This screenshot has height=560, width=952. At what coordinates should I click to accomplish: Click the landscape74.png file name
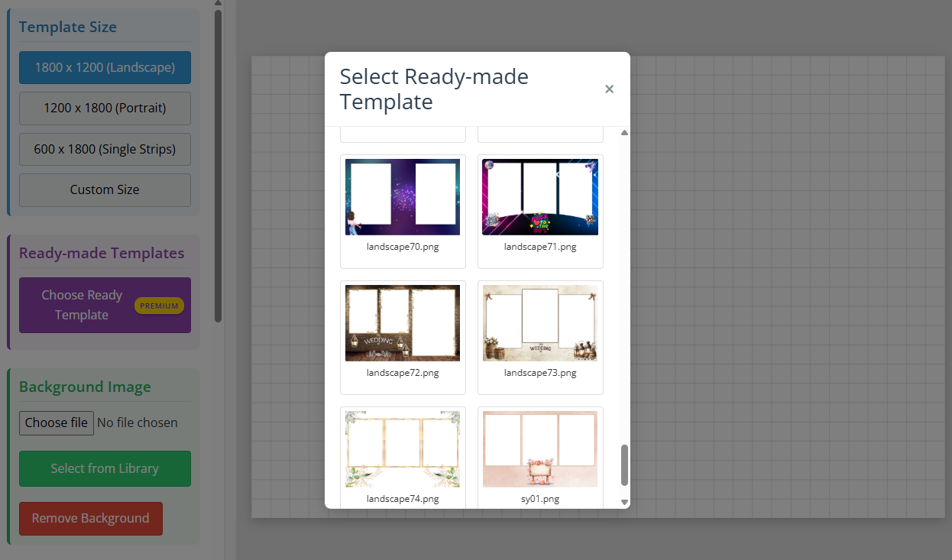403,499
